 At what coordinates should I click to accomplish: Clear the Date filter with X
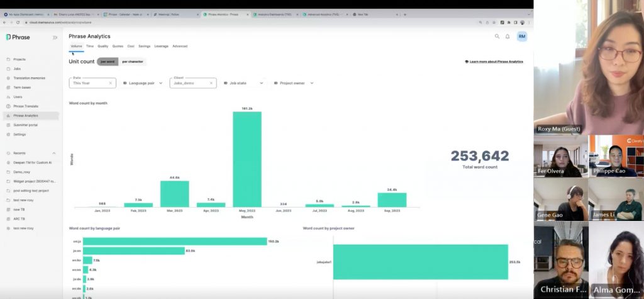click(x=110, y=83)
